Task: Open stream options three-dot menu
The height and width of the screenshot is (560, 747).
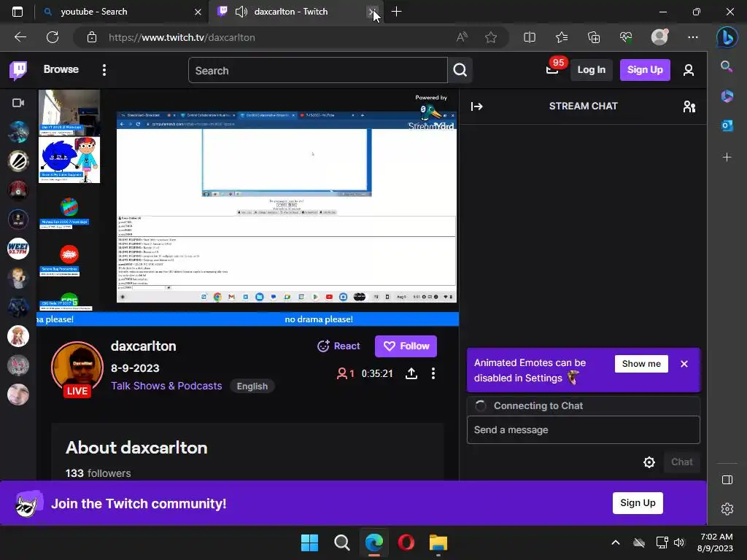Action: [x=433, y=374]
